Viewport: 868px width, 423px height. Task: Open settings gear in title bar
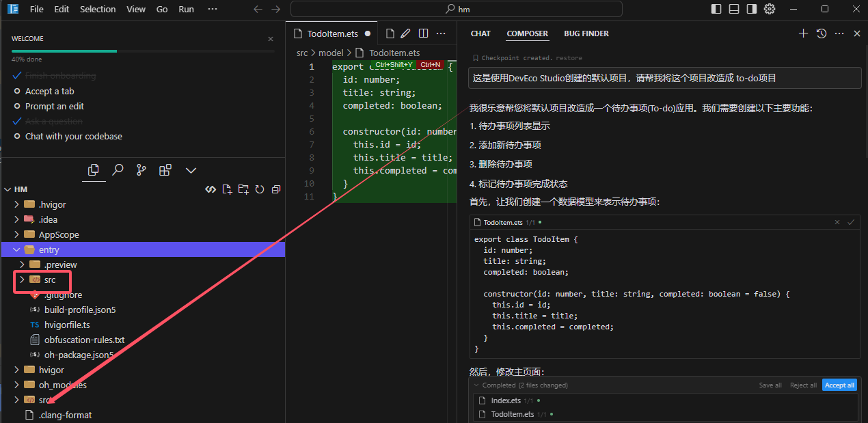point(770,9)
